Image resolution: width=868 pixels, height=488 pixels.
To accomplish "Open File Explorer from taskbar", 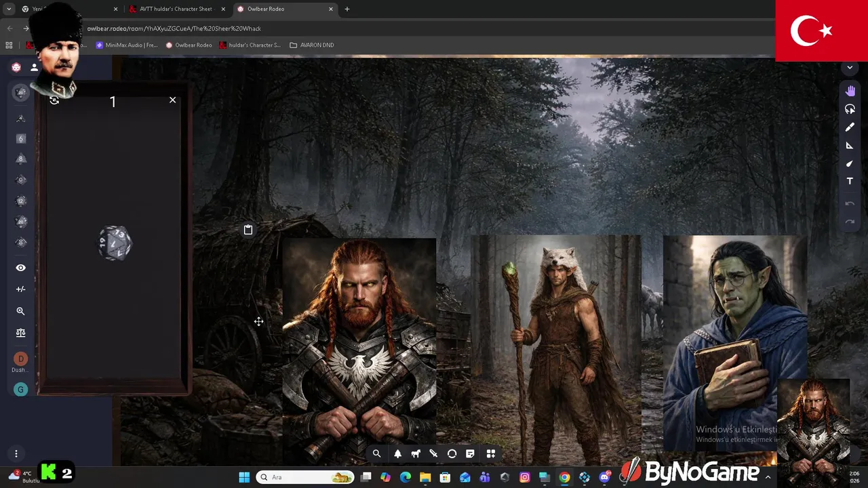I will (x=425, y=477).
